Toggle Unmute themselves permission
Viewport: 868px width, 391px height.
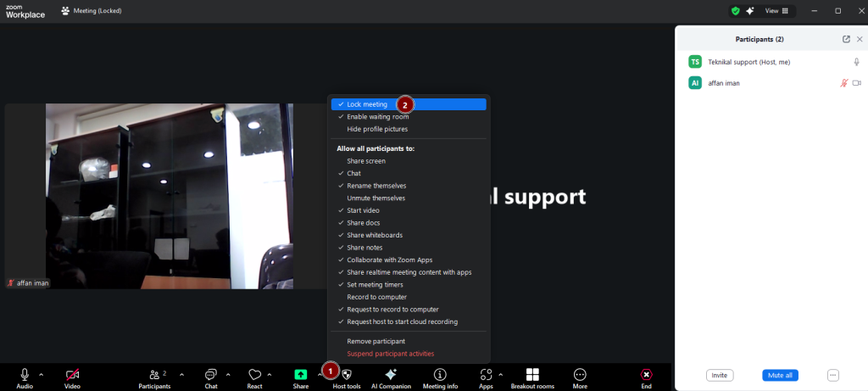[376, 198]
